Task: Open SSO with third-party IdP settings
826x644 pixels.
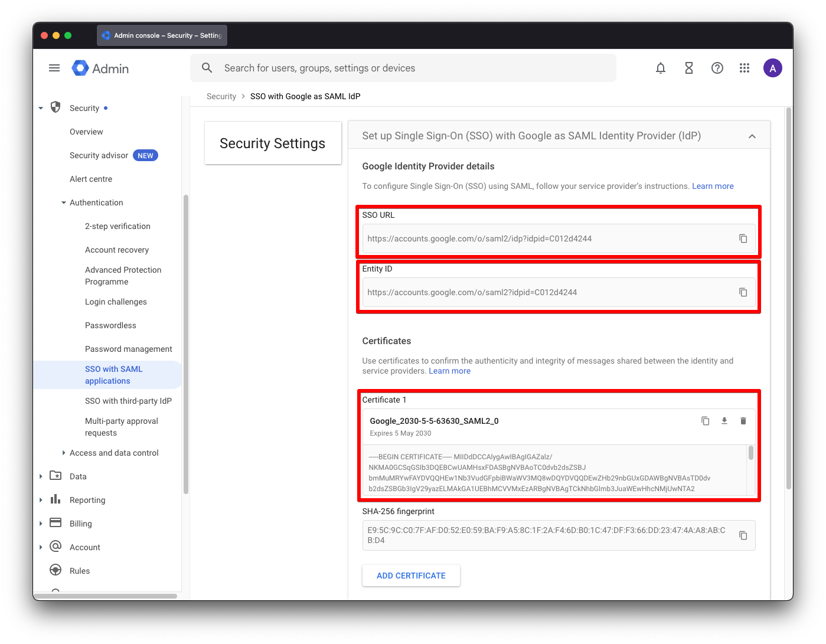Action: [x=129, y=401]
